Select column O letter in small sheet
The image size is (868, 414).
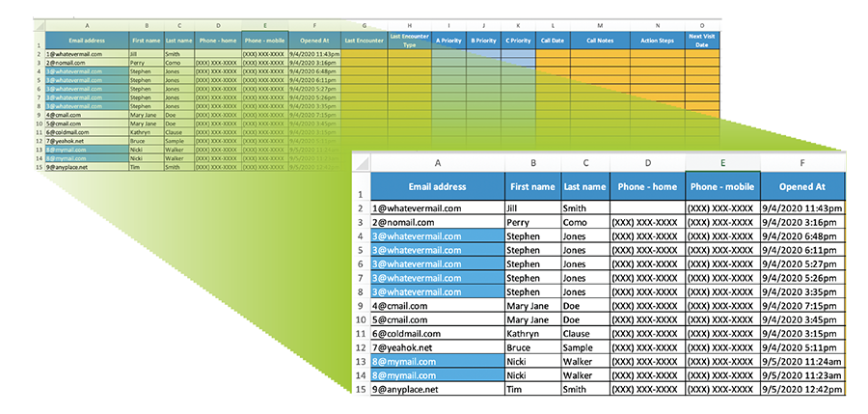click(702, 26)
